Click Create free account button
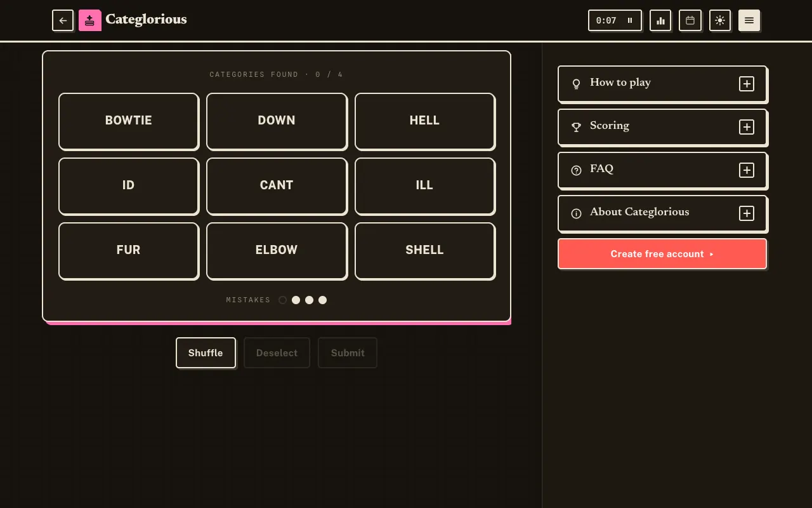 (662, 254)
